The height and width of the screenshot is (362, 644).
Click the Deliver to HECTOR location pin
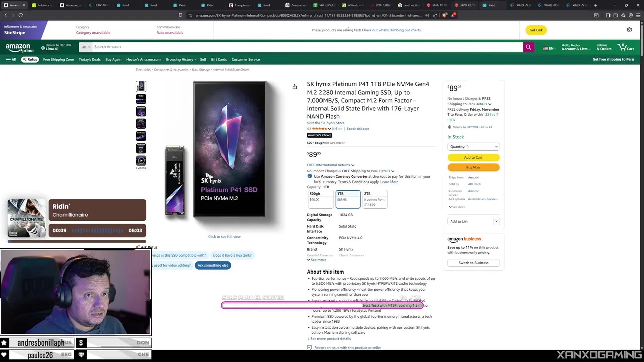(x=44, y=48)
